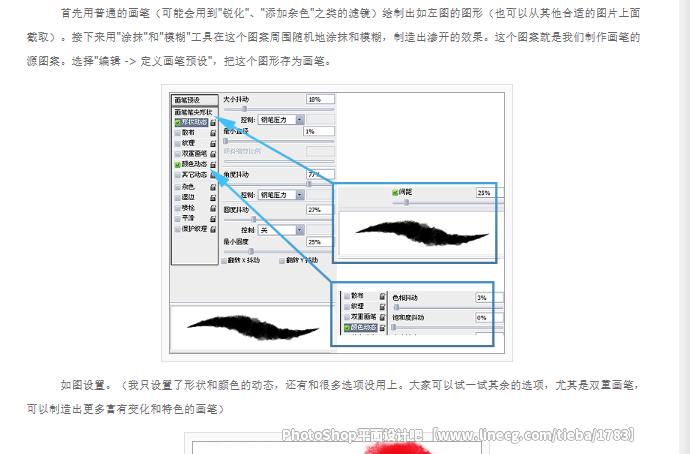Click the 最小直径 slider handle
Screen dimensions: 690x454
pyautogui.click(x=226, y=141)
